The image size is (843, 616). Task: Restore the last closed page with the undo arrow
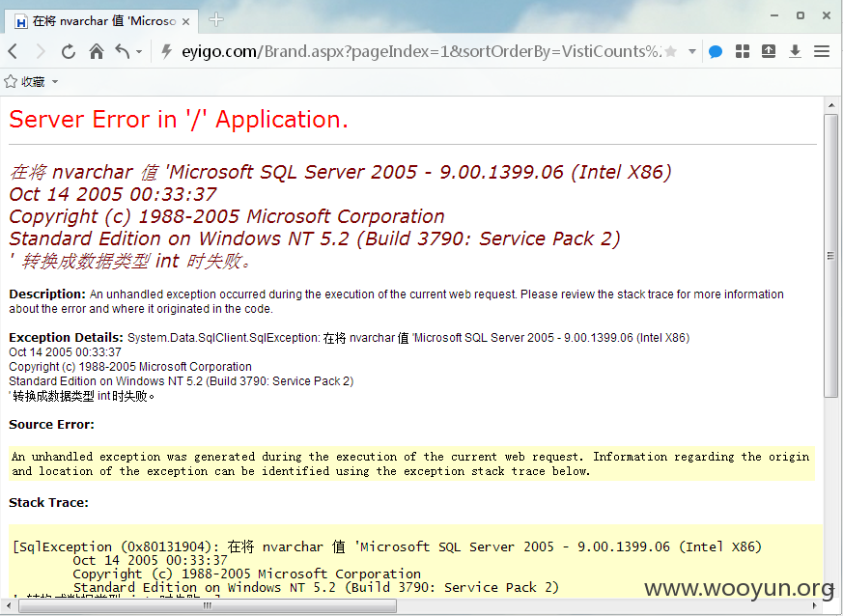tap(123, 51)
